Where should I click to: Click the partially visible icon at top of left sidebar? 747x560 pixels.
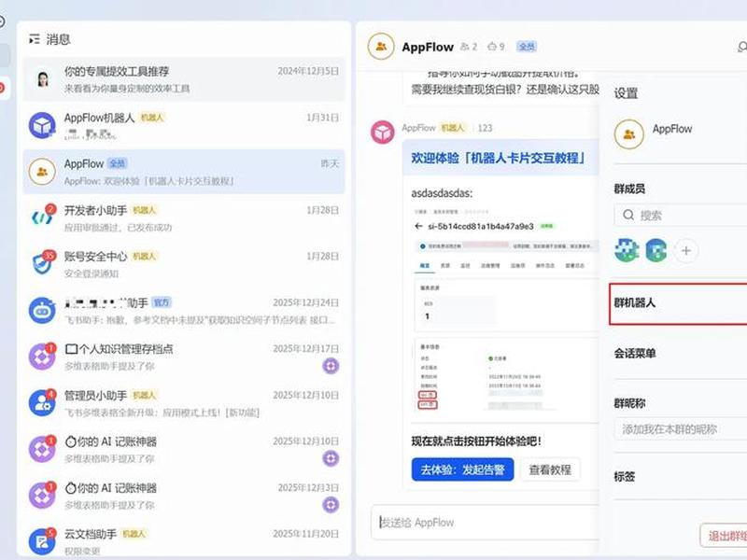pos(3,21)
